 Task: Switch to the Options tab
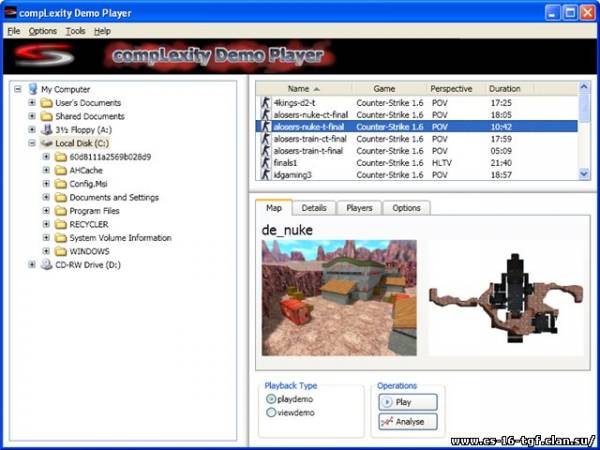(406, 208)
